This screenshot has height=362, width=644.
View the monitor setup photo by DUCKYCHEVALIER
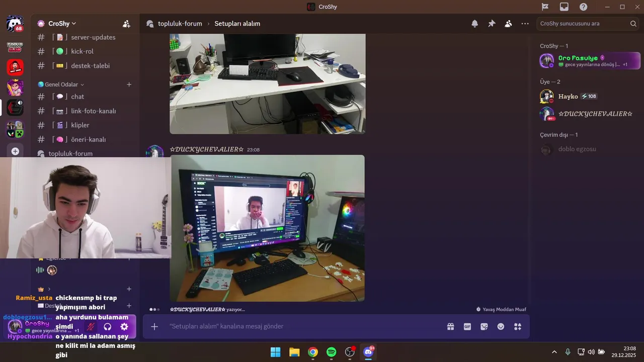pos(267,228)
